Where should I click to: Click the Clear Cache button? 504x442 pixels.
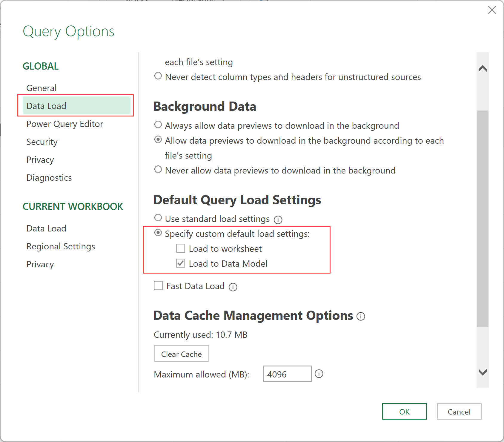point(181,354)
